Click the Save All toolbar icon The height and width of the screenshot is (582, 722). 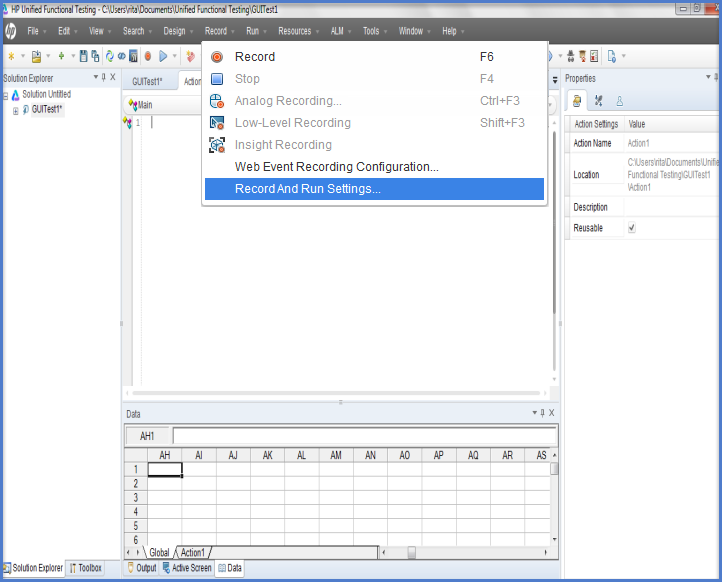click(95, 56)
